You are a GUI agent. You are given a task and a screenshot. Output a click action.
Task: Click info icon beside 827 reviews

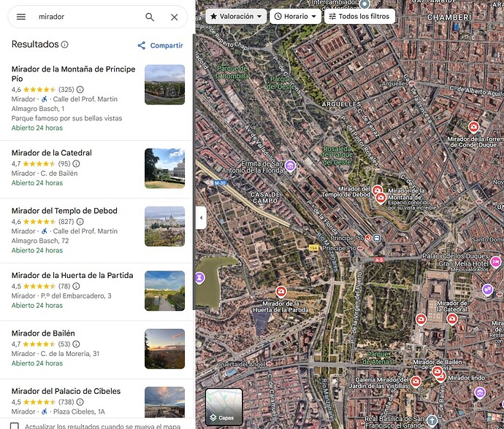point(80,222)
